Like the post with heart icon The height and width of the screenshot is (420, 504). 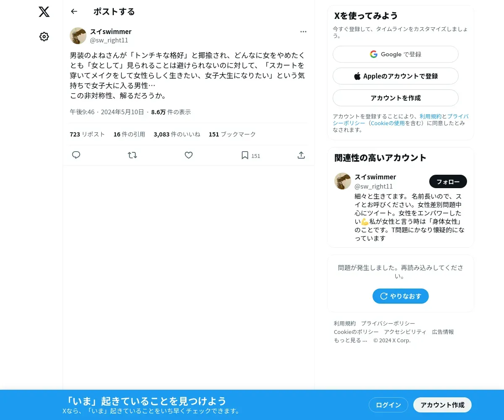tap(189, 155)
